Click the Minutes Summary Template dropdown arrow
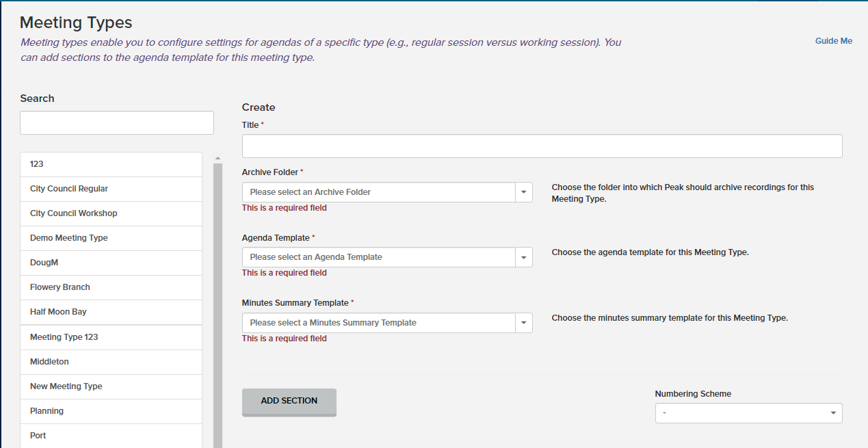 click(x=524, y=322)
